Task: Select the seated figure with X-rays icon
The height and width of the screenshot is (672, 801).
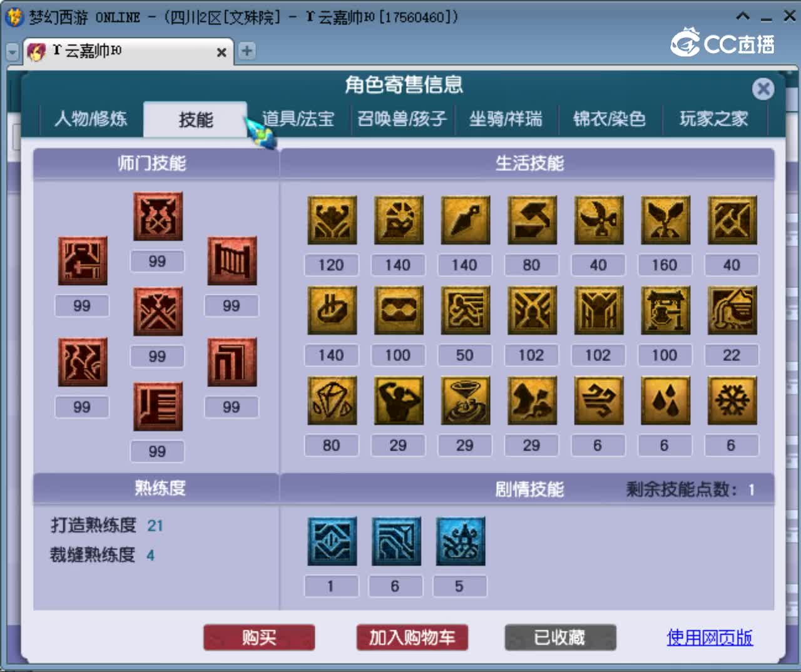Action: click(532, 310)
